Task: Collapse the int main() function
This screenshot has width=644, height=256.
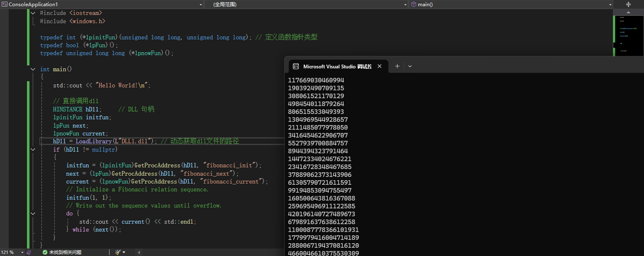Action: point(33,69)
